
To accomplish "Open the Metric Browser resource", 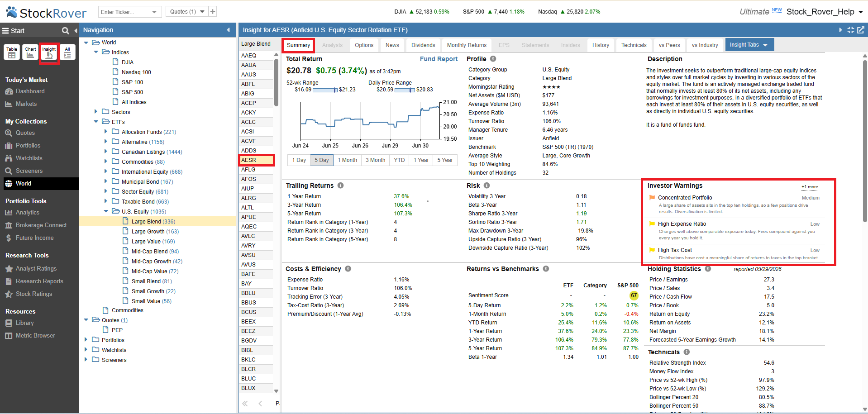I will (35, 336).
